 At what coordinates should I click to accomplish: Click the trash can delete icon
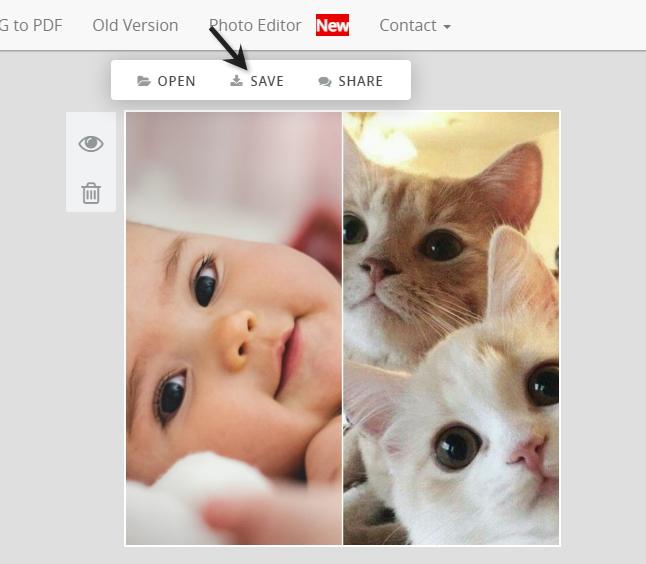(x=91, y=193)
